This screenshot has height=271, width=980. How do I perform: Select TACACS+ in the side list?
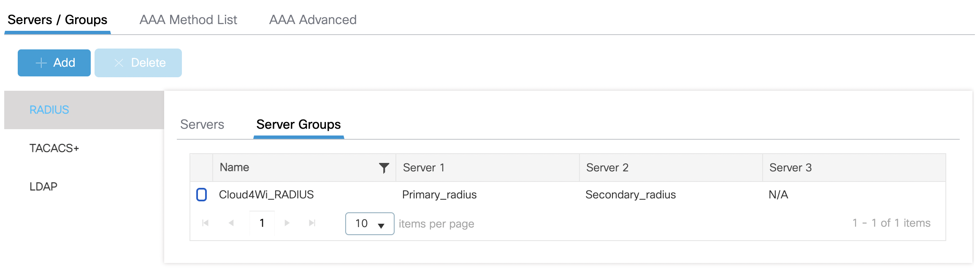pyautogui.click(x=54, y=148)
